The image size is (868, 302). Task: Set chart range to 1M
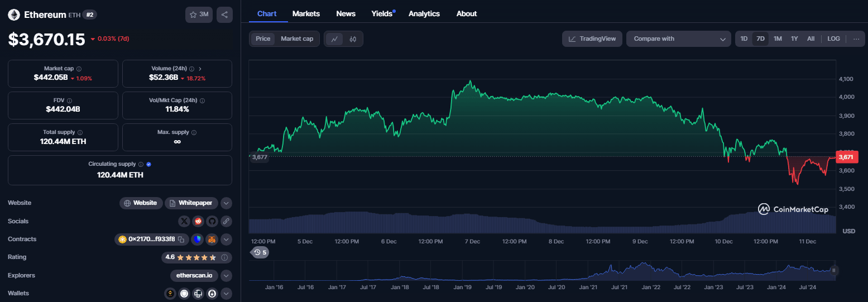pos(778,39)
